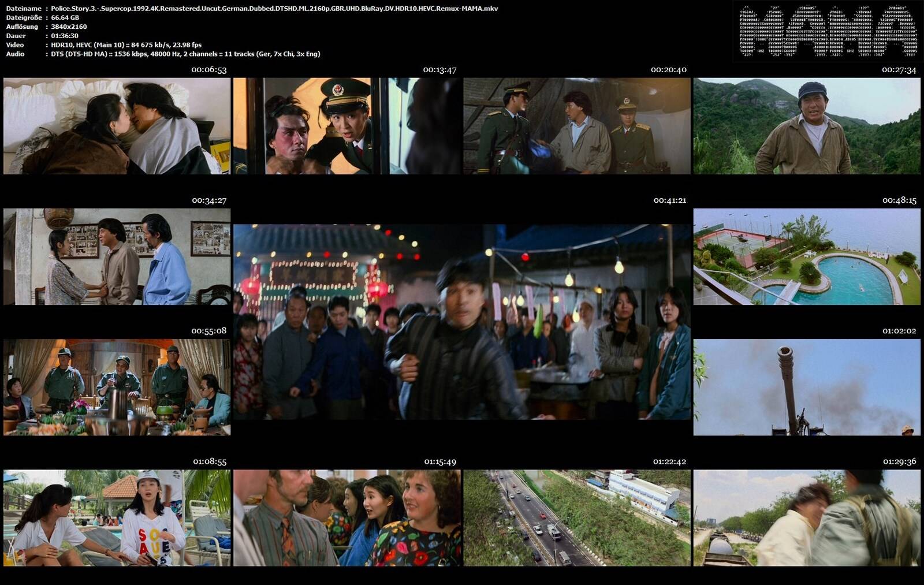The width and height of the screenshot is (924, 585).
Task: Select the mountain scene thumbnail at 00:27:34
Action: [x=807, y=126]
